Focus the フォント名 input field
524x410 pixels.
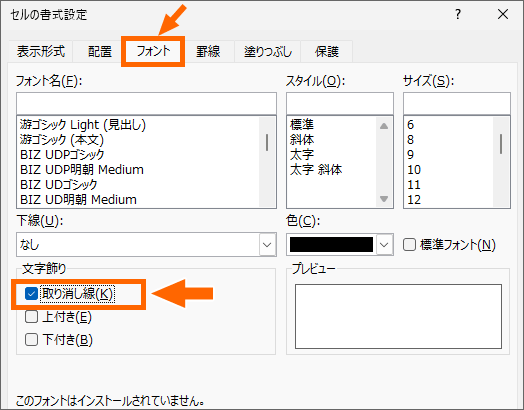tap(146, 104)
